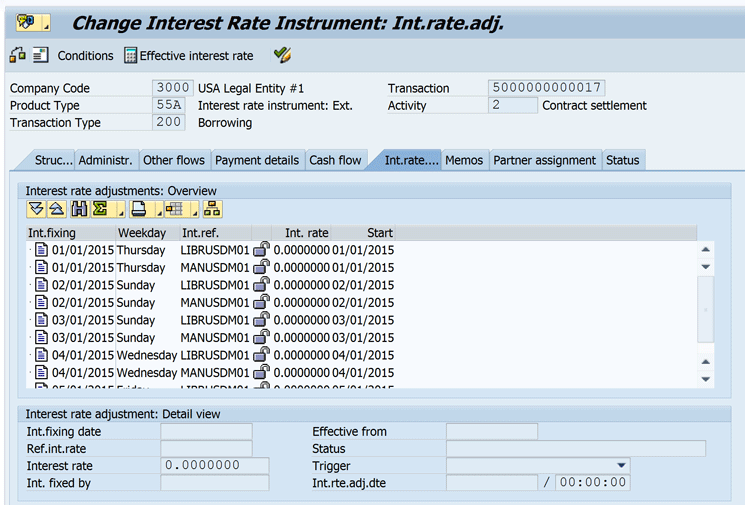Open the Trigger dropdown
The height and width of the screenshot is (505, 745).
point(622,466)
